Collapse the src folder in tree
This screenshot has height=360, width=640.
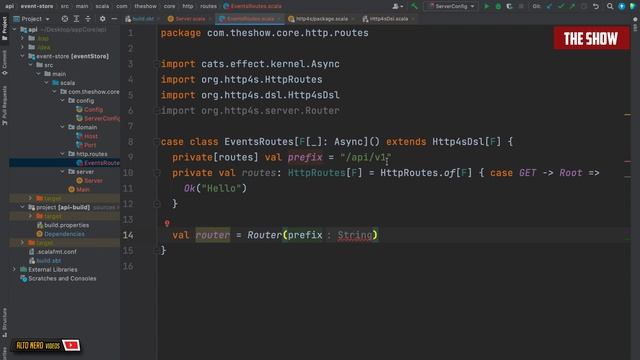[31, 65]
